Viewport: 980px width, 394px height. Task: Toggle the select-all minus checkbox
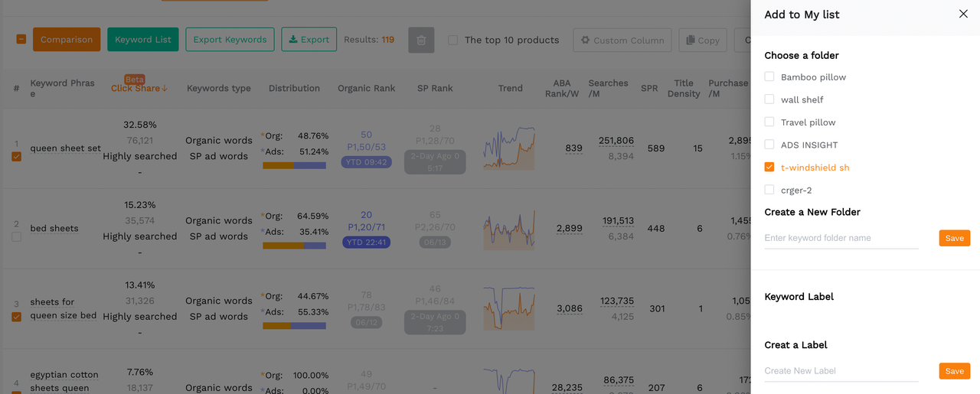21,40
